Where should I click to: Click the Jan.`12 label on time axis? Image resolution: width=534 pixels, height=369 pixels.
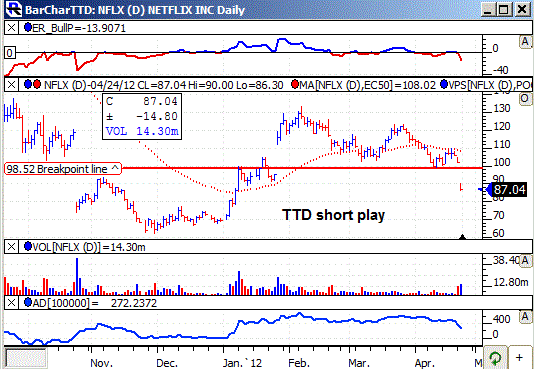[243, 363]
